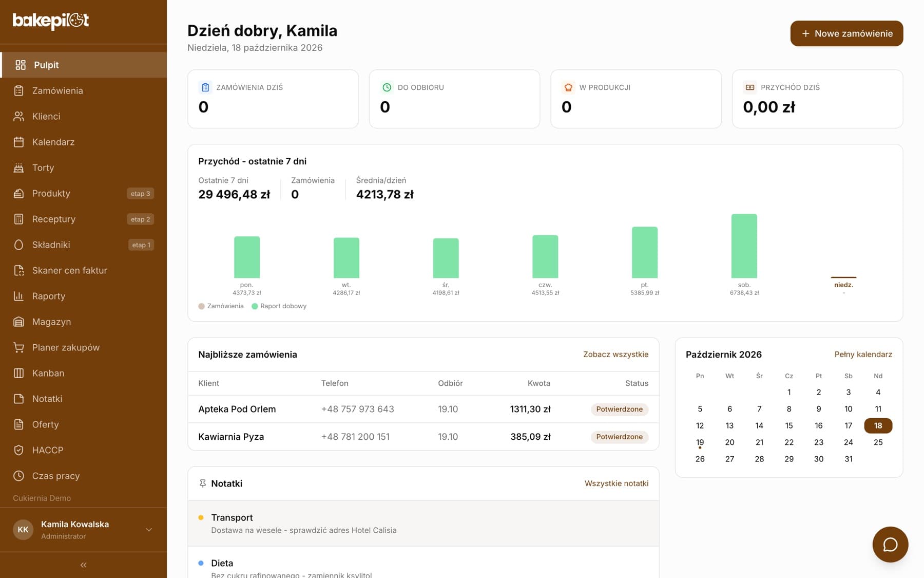The width and height of the screenshot is (924, 578).
Task: Click the Magazyn warehouse icon
Action: (x=19, y=322)
